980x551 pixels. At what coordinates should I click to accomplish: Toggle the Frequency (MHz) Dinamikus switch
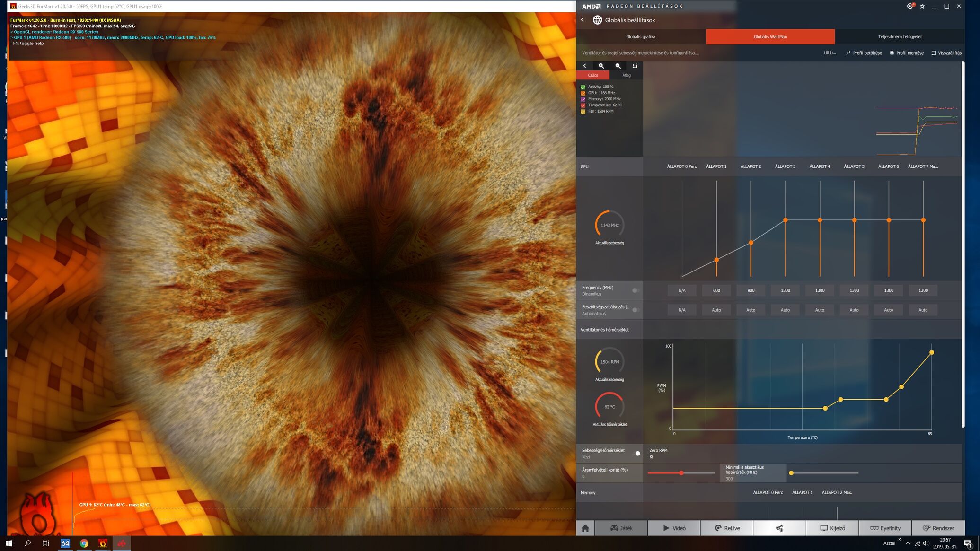[x=636, y=290]
